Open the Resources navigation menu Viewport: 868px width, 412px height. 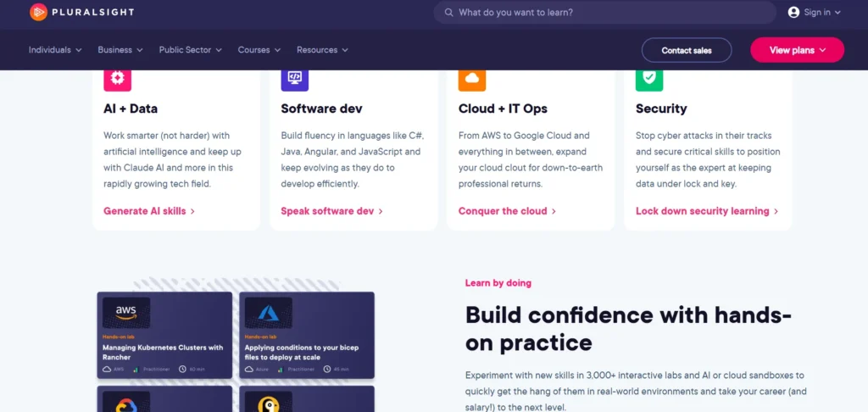[x=322, y=50]
